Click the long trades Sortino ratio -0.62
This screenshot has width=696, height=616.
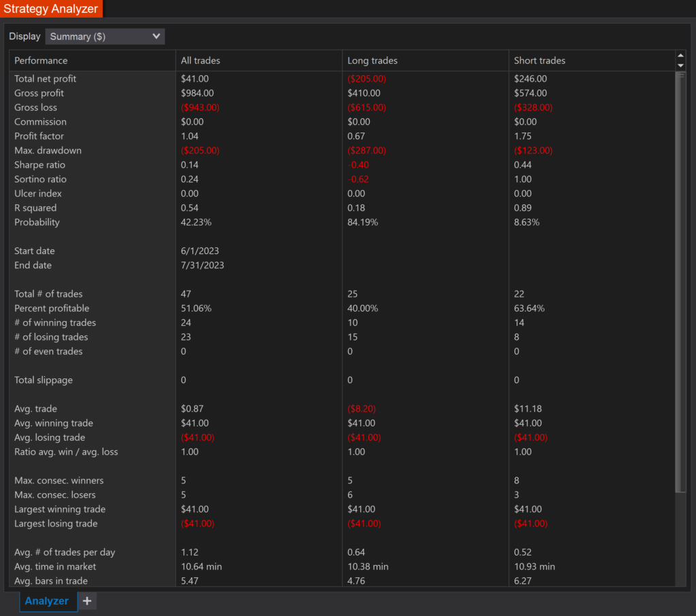click(x=358, y=179)
